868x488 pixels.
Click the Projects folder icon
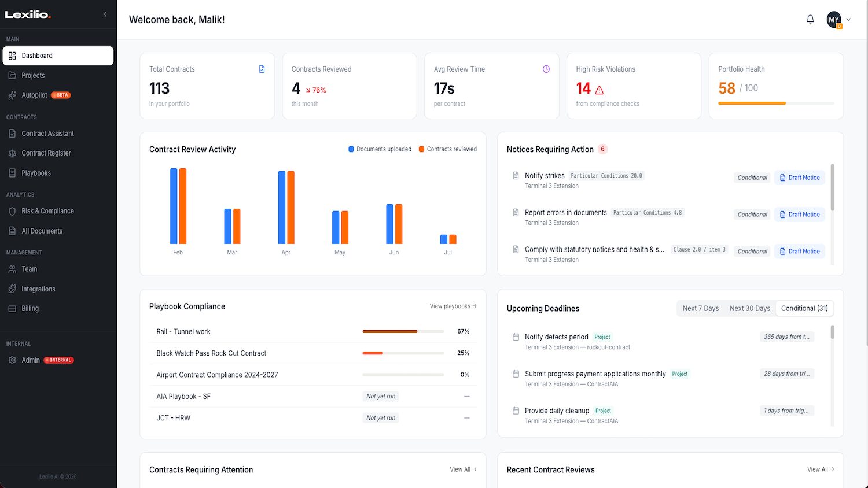pos(12,76)
